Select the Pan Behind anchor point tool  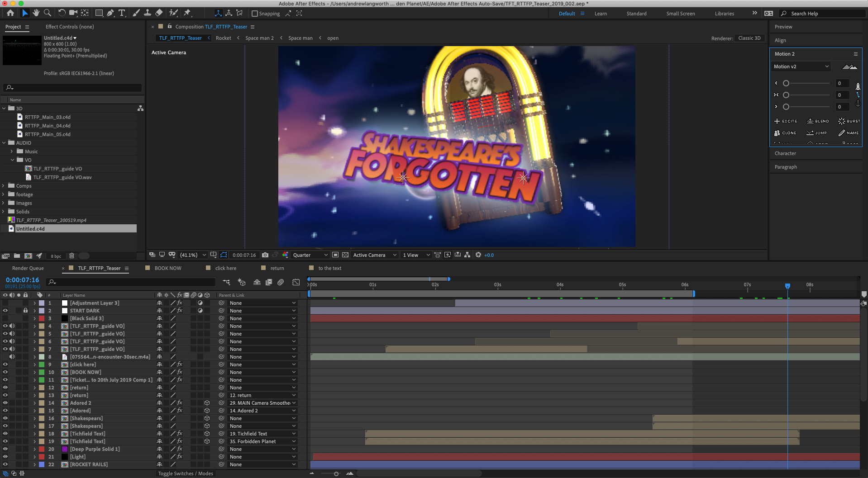coord(85,13)
